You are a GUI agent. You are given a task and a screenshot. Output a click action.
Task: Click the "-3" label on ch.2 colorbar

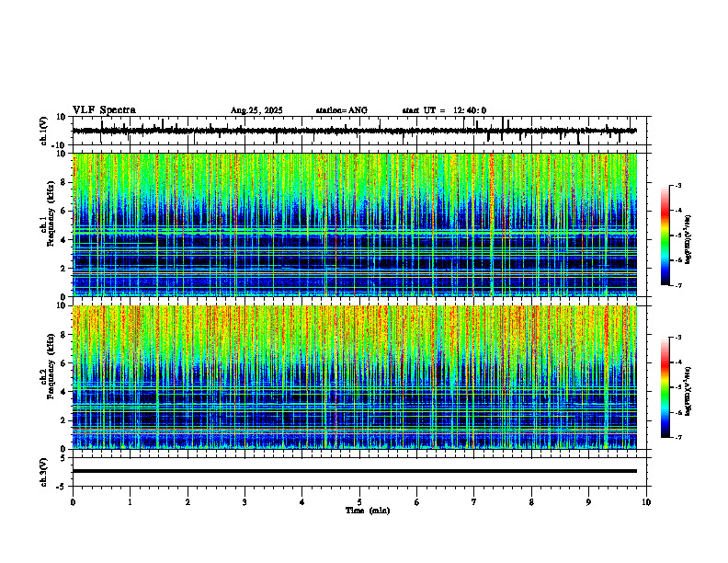677,338
